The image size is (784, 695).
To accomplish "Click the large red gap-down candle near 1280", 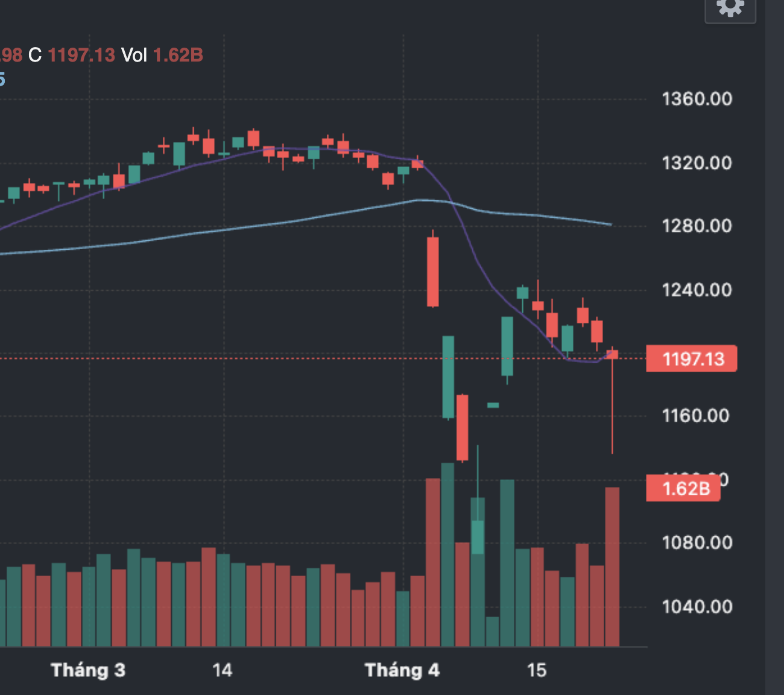I will click(433, 271).
